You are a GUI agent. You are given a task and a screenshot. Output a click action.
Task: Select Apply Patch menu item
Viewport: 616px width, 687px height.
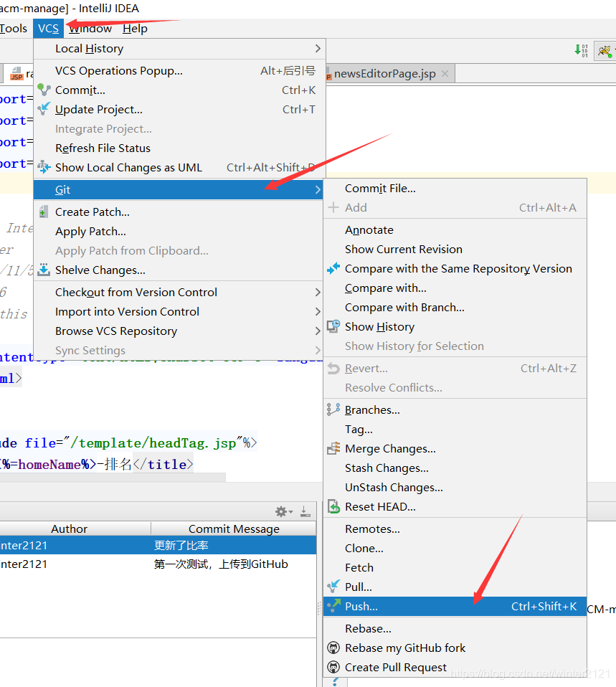point(90,232)
